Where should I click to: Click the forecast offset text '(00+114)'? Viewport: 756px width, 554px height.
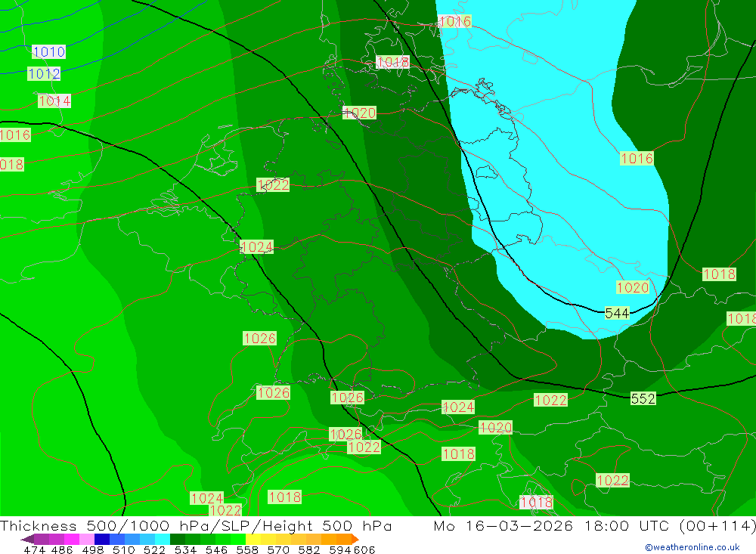point(717,525)
